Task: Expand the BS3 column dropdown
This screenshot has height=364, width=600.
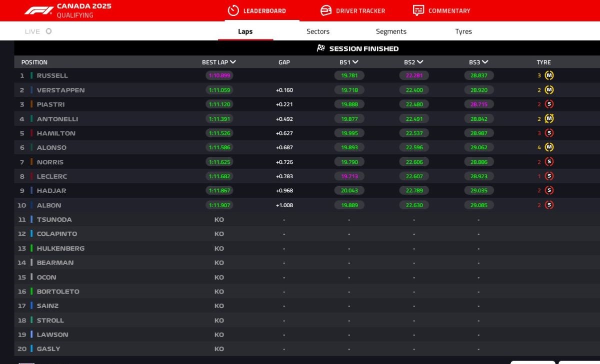Action: tap(485, 62)
